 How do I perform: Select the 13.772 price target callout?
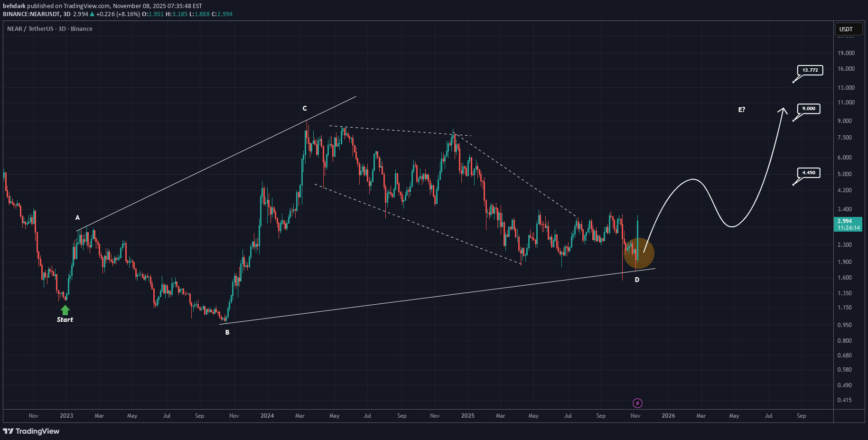pos(810,70)
